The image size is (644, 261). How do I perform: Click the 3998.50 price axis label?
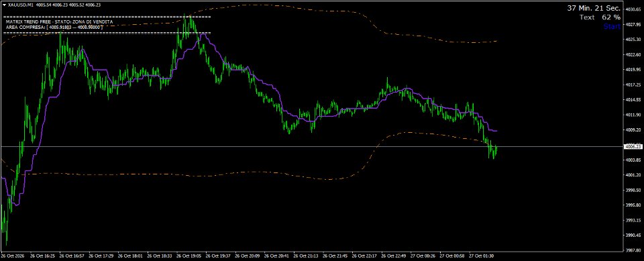pyautogui.click(x=633, y=191)
